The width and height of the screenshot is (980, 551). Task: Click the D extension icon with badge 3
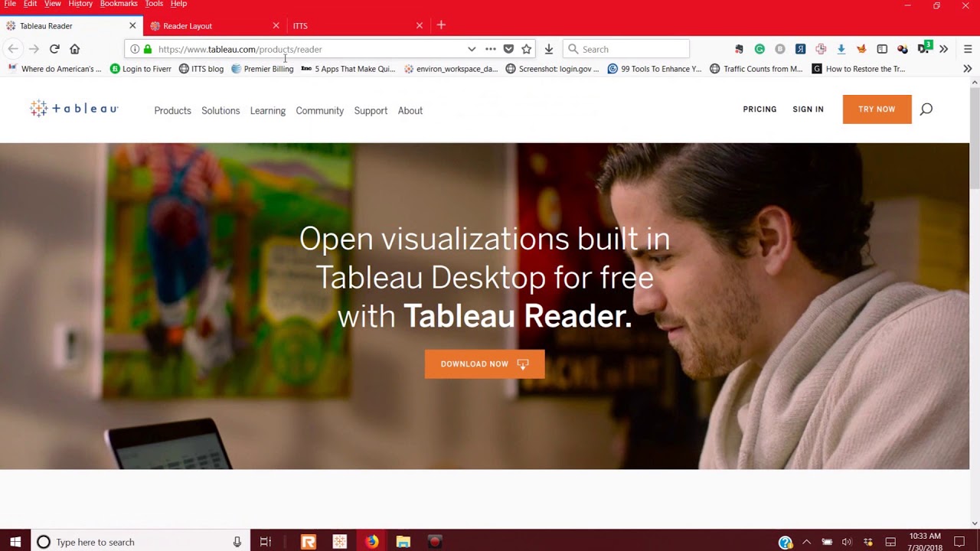[x=924, y=48]
